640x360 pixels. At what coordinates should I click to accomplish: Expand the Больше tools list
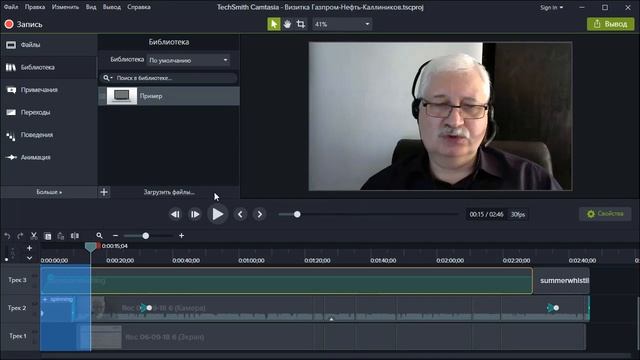49,192
